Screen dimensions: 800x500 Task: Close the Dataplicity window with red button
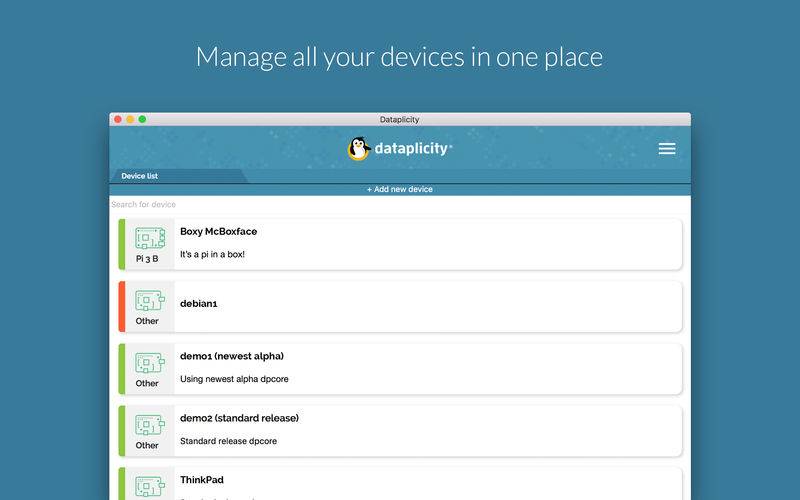118,119
